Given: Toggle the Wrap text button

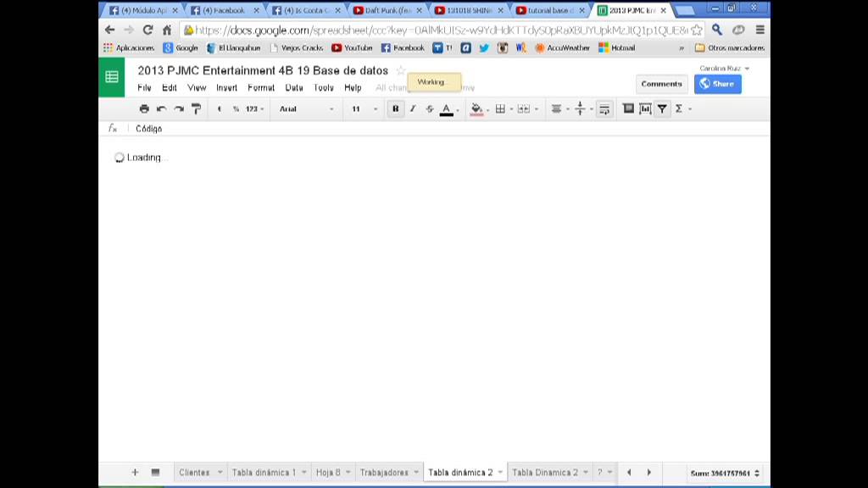Looking at the screenshot, I should [604, 109].
